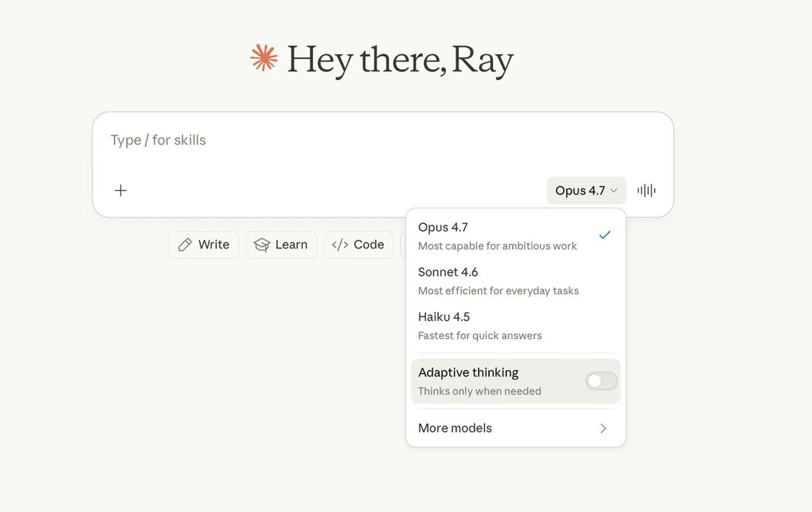Select the voice dictation waveform icon
Viewport: 812px width, 512px height.
[x=646, y=190]
